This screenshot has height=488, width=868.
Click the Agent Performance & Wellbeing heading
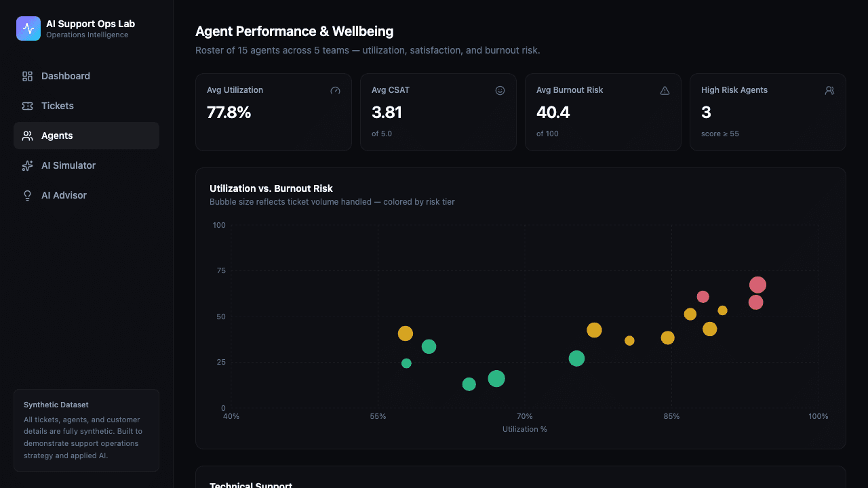click(x=294, y=31)
